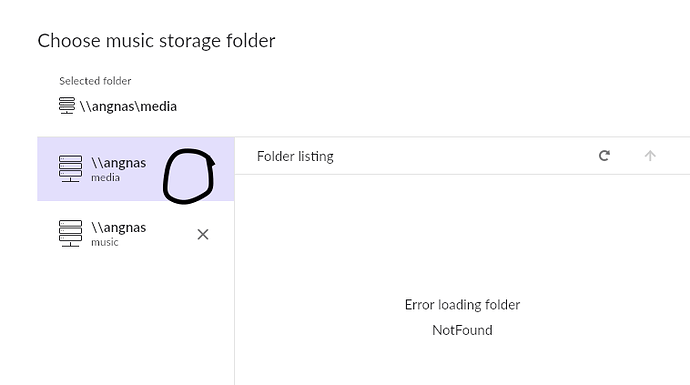
Task: Click inside the hand-drawn circle in media row
Action: [x=188, y=176]
